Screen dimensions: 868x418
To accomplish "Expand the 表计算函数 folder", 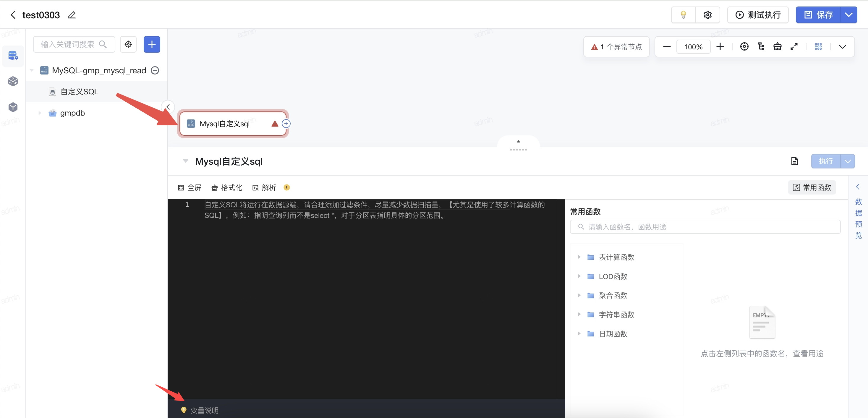I will pyautogui.click(x=579, y=257).
